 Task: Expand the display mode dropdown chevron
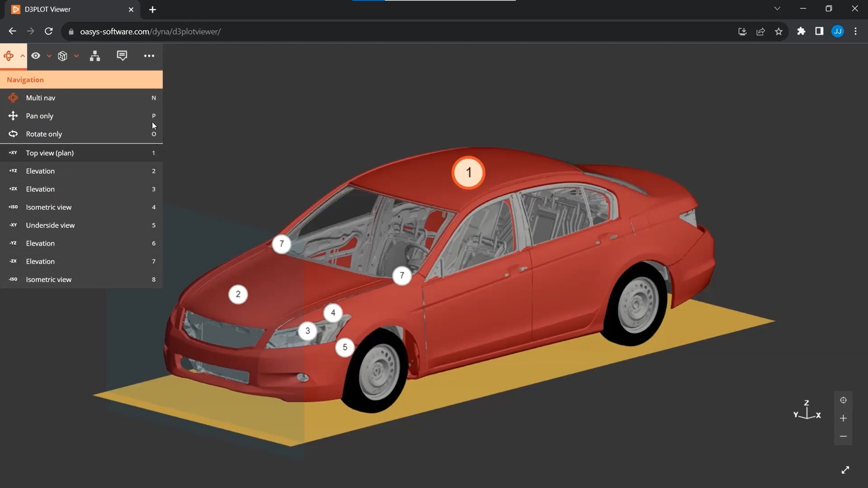click(x=76, y=56)
